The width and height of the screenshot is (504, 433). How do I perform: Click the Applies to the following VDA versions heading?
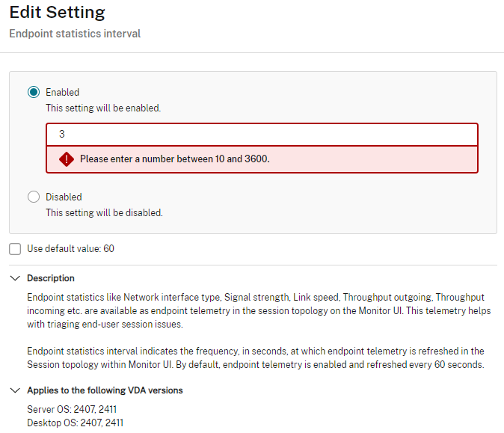(x=105, y=390)
